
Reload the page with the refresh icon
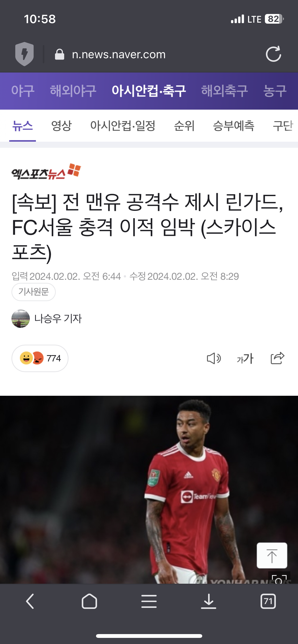[273, 54]
